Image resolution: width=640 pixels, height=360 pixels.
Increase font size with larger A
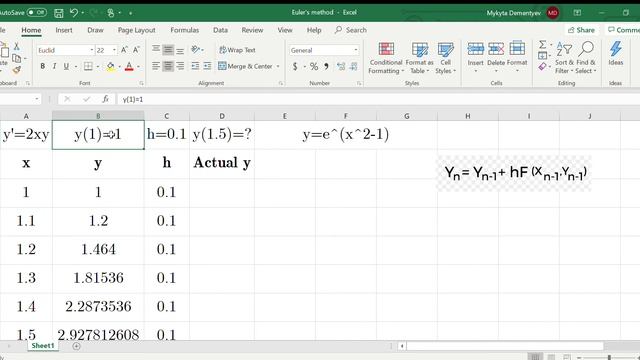124,50
